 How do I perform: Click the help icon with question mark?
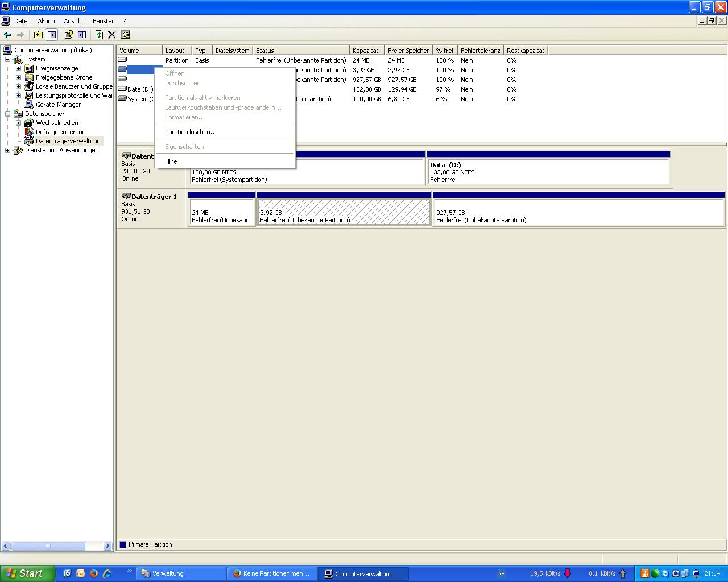(68, 35)
